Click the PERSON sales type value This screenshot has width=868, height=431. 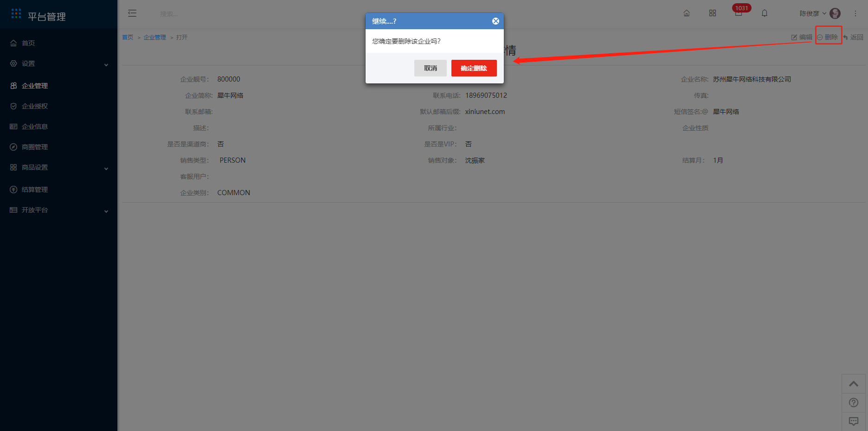[232, 160]
